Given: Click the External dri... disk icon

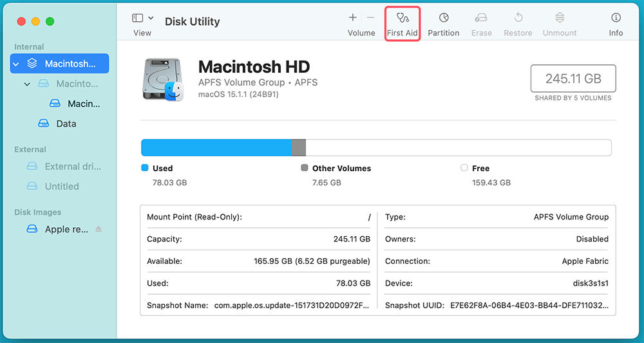Looking at the screenshot, I should tap(32, 166).
